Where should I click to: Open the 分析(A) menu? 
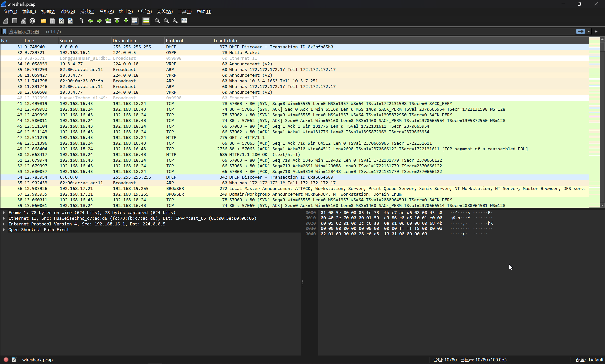pos(107,12)
